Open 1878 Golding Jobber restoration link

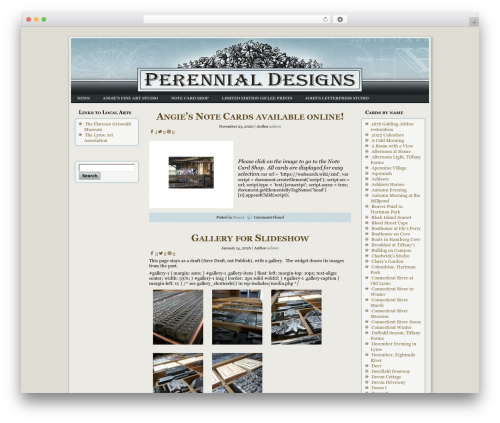392,127
